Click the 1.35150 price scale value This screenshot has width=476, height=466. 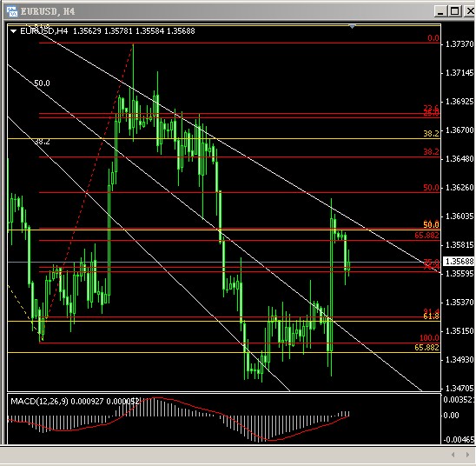459,331
